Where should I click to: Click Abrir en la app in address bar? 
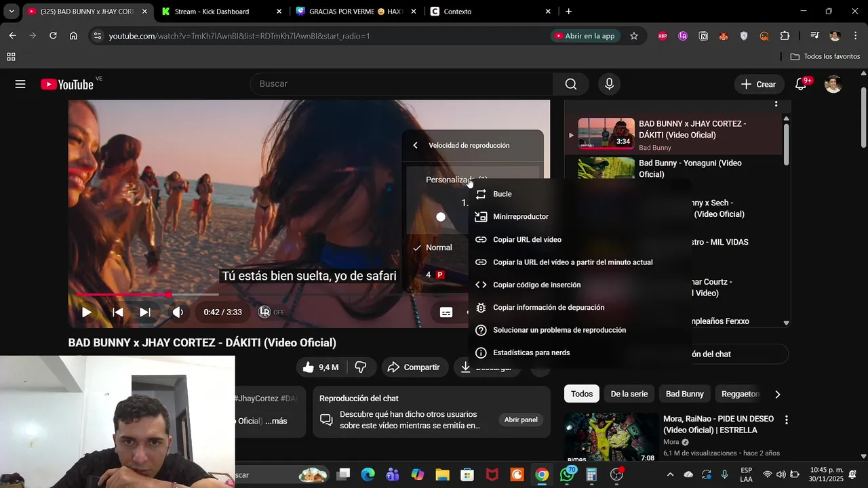(x=585, y=36)
